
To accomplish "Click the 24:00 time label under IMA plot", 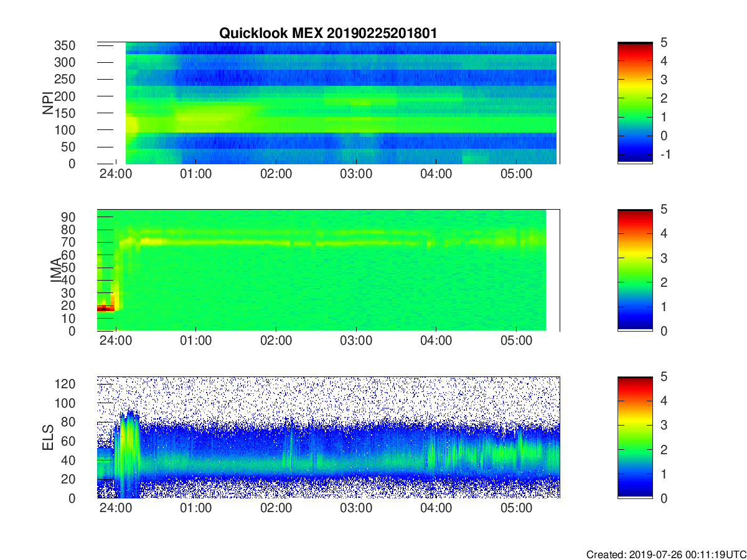I will (116, 341).
